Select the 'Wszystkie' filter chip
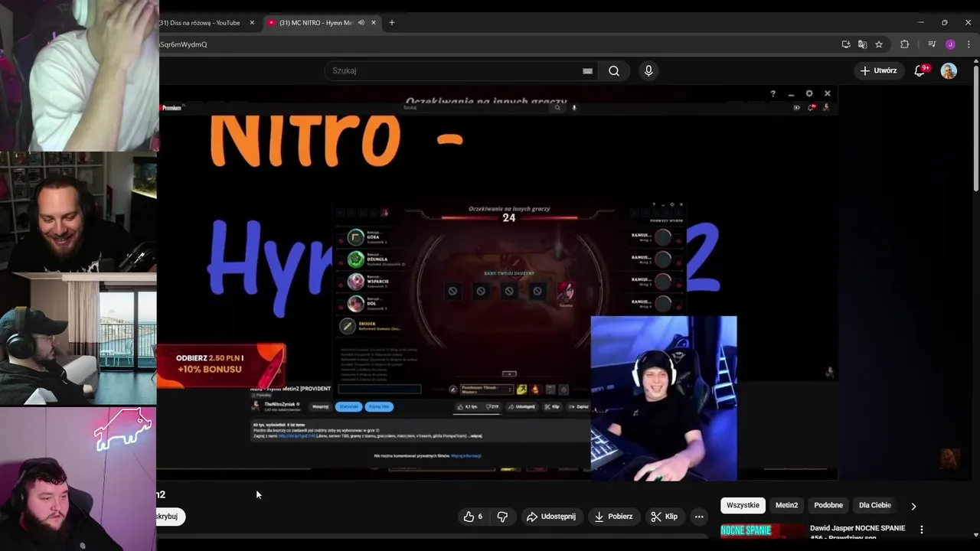This screenshot has height=551, width=980. [743, 505]
